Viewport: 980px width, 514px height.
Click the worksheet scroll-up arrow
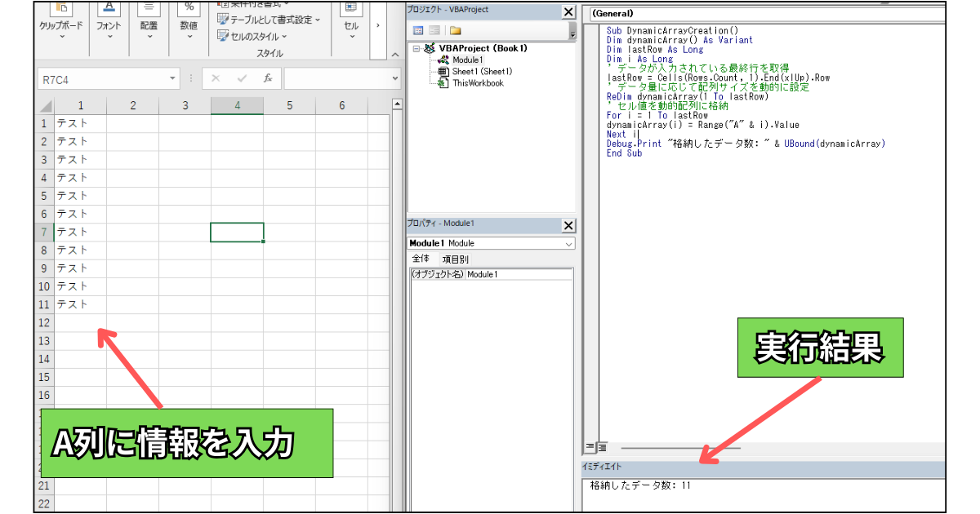point(398,104)
